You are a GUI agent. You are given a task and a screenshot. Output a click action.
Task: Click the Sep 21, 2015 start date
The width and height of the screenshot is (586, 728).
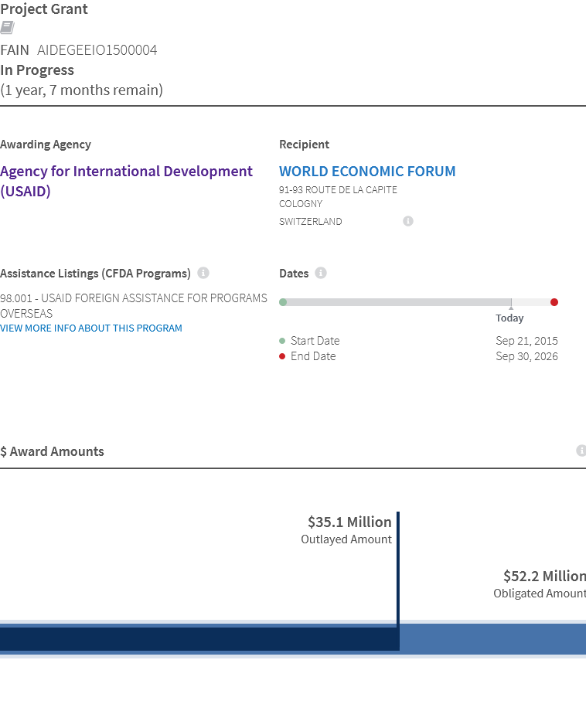pyautogui.click(x=526, y=341)
